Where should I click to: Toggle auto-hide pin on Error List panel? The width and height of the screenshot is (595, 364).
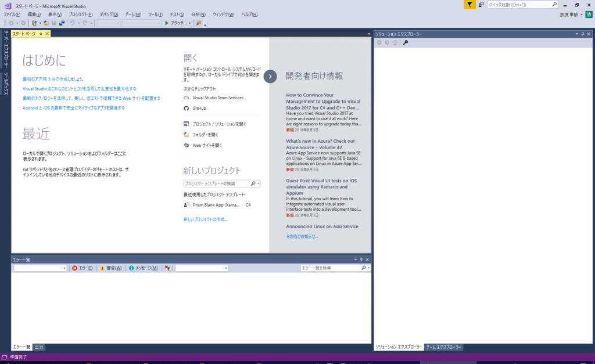click(361, 260)
